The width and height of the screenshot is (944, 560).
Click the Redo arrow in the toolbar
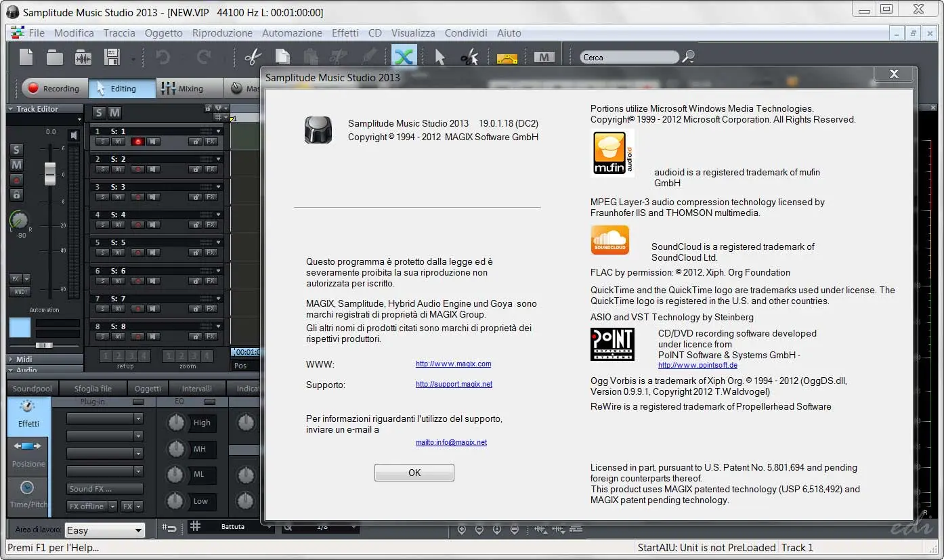click(x=203, y=58)
